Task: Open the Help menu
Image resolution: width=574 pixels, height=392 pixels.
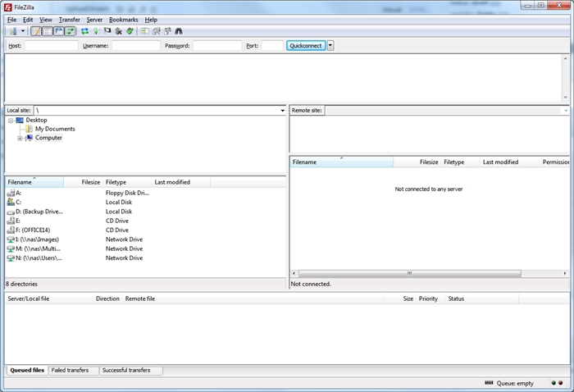Action: click(150, 20)
